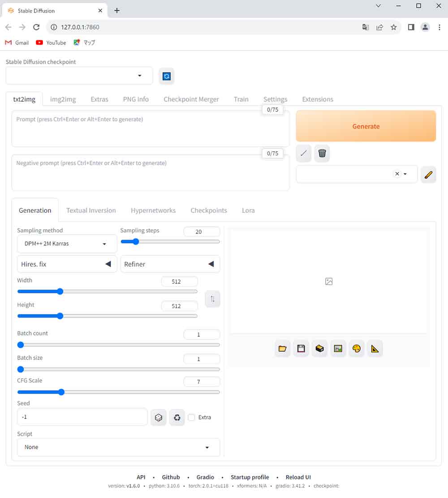Open the Settings tab
Screen dimensions: 448x498
(x=275, y=99)
